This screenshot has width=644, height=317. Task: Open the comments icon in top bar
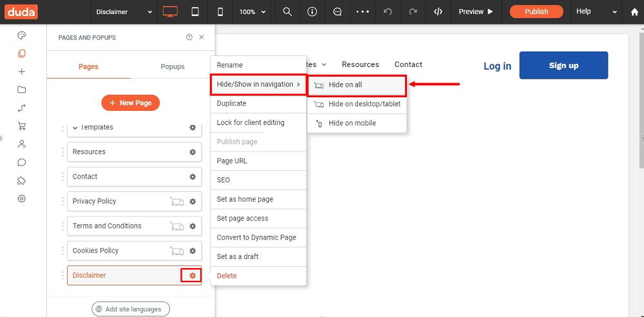coord(337,12)
